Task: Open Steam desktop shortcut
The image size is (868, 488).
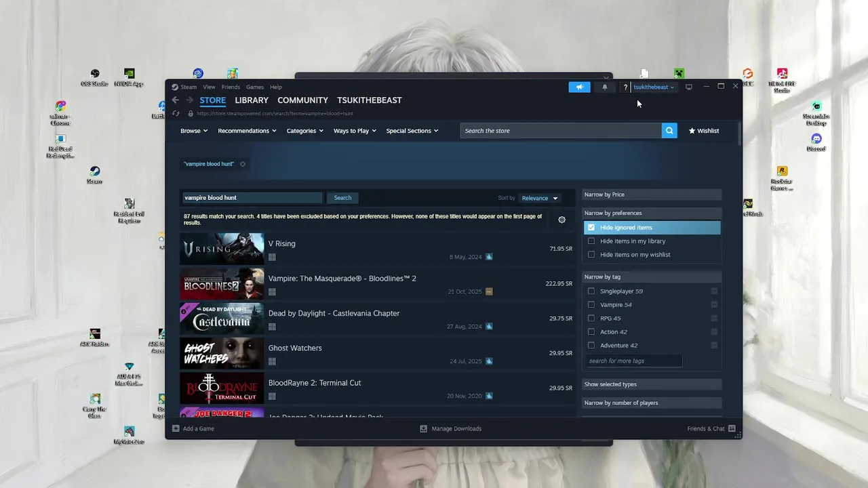Action: [x=94, y=176]
